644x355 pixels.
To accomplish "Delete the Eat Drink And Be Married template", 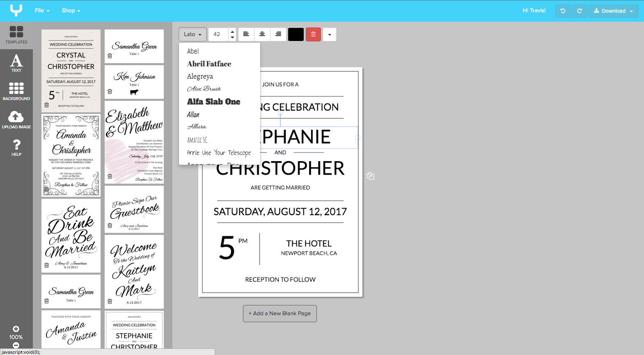I will [x=46, y=265].
